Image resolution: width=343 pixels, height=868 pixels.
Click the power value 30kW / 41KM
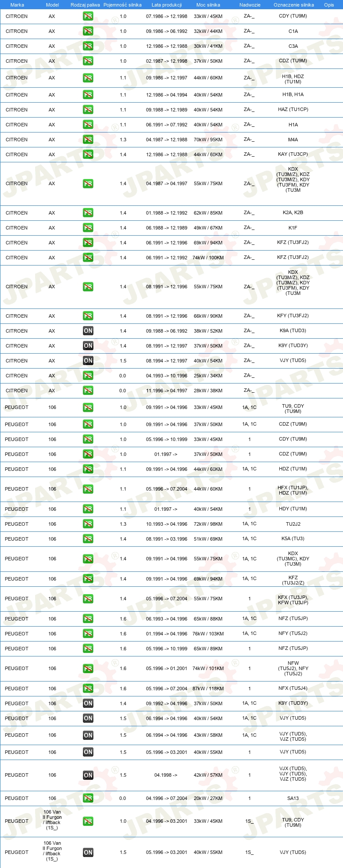208,46
